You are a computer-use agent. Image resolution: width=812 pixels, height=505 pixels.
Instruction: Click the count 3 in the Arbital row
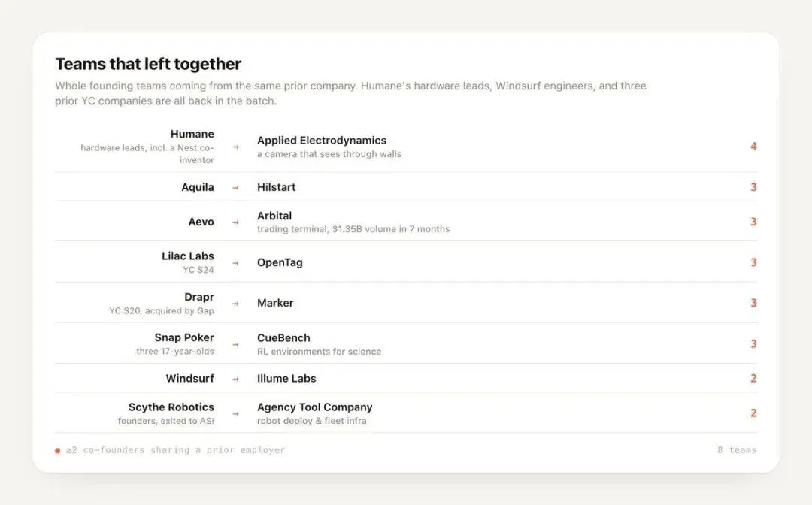tap(753, 222)
